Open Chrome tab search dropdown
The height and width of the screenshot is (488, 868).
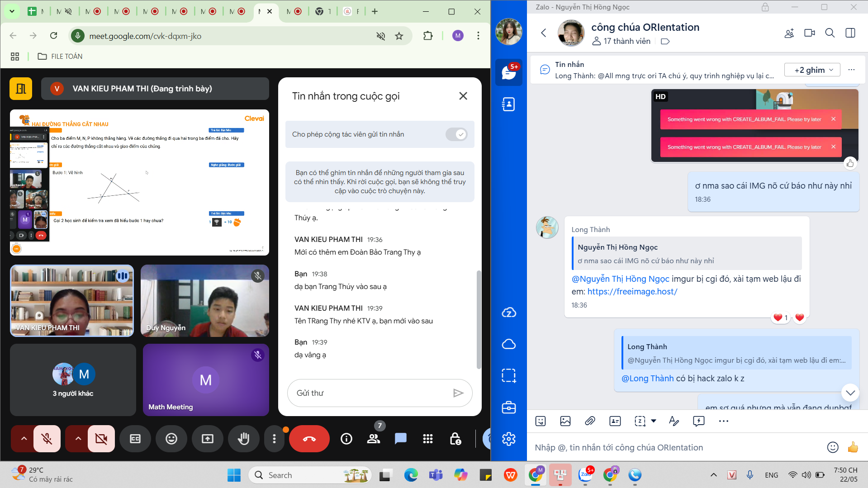12,11
